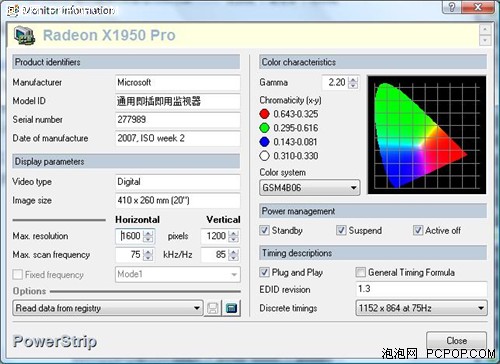
Task: Enable General Timing Formula checkbox
Action: pos(360,272)
